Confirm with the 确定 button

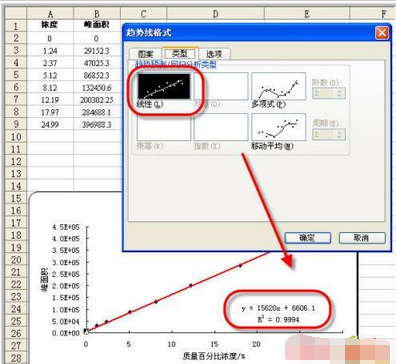pyautogui.click(x=307, y=238)
